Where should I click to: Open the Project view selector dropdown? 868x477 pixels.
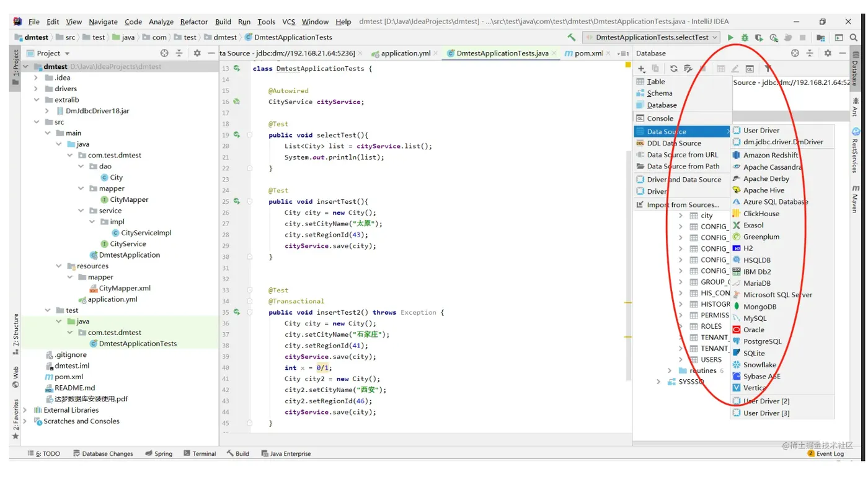(x=53, y=53)
